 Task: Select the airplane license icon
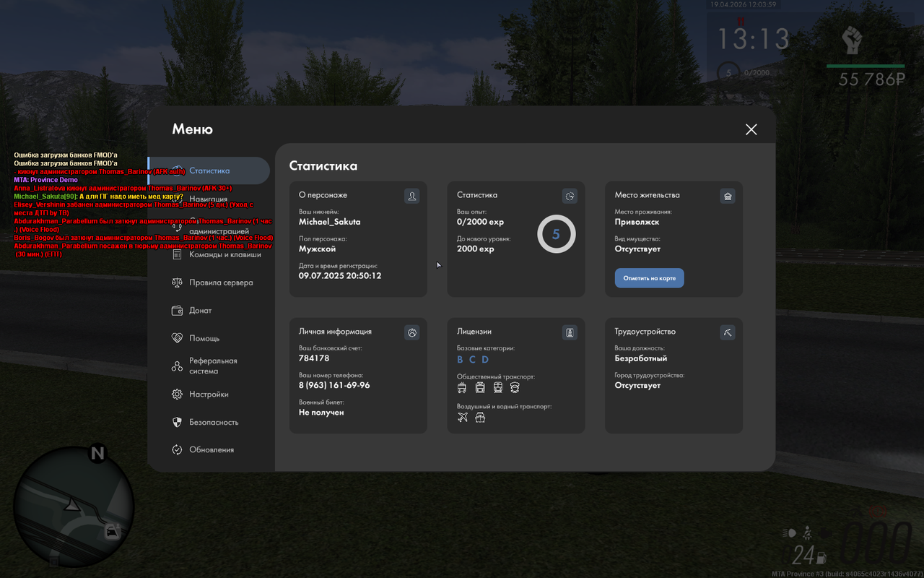(463, 418)
